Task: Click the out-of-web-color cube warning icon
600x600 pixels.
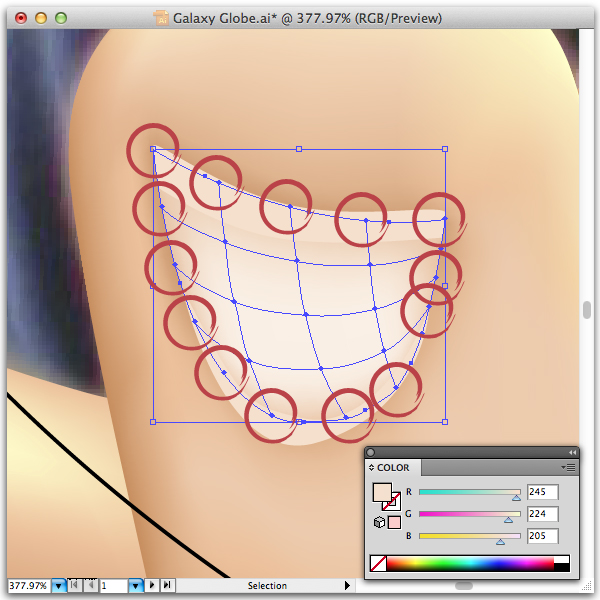Action: 379,522
